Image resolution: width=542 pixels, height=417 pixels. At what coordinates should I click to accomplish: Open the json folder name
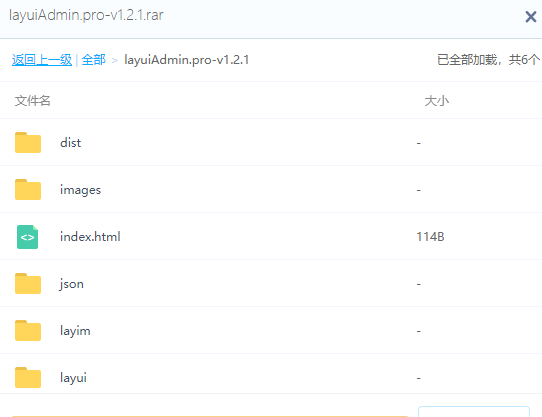click(x=71, y=284)
